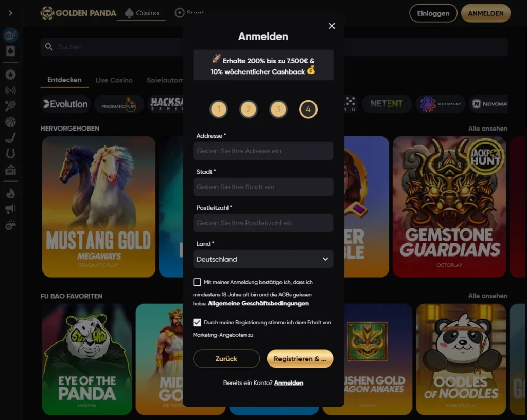Click the search magnifier icon

49,47
